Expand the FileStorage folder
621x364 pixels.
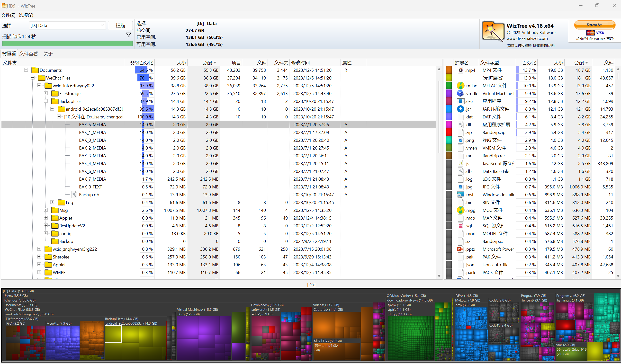pos(45,93)
